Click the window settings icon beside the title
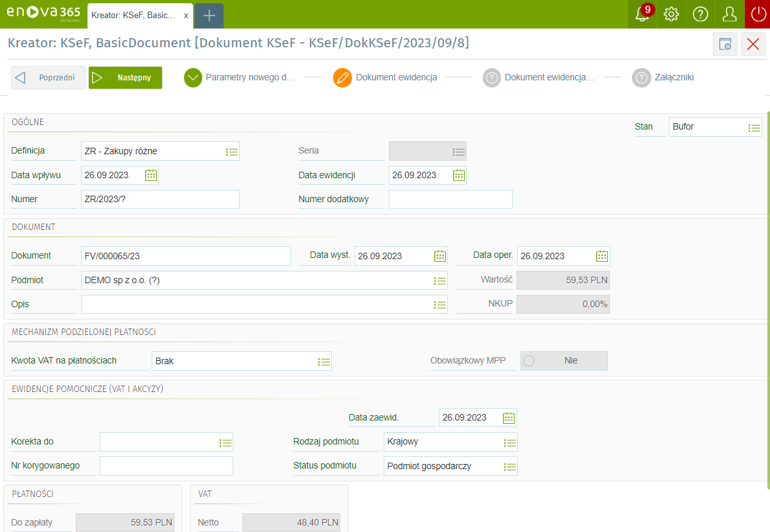The image size is (770, 532). pyautogui.click(x=725, y=44)
